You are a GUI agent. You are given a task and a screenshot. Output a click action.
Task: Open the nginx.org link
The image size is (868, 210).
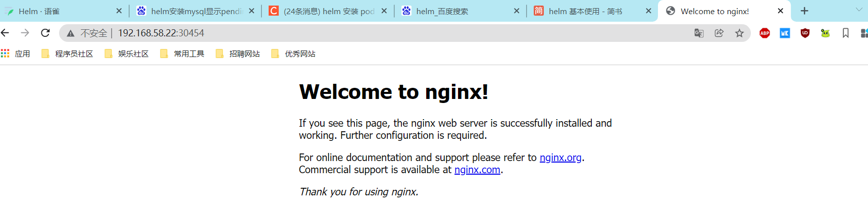pyautogui.click(x=560, y=157)
